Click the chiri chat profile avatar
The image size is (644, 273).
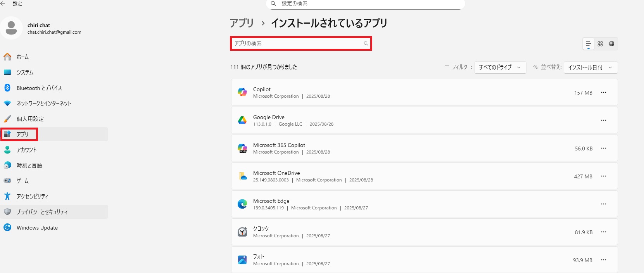(x=11, y=28)
